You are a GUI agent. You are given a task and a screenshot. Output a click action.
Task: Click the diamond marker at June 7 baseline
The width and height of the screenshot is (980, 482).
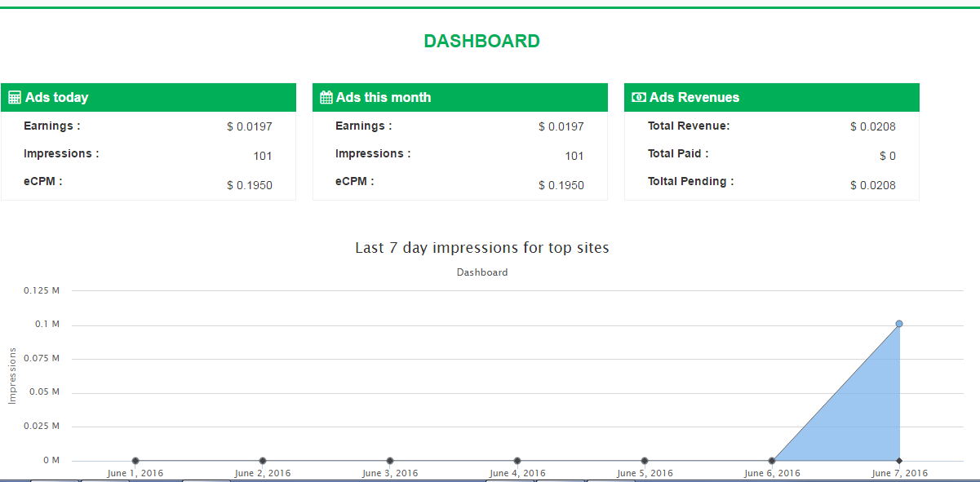pyautogui.click(x=899, y=461)
